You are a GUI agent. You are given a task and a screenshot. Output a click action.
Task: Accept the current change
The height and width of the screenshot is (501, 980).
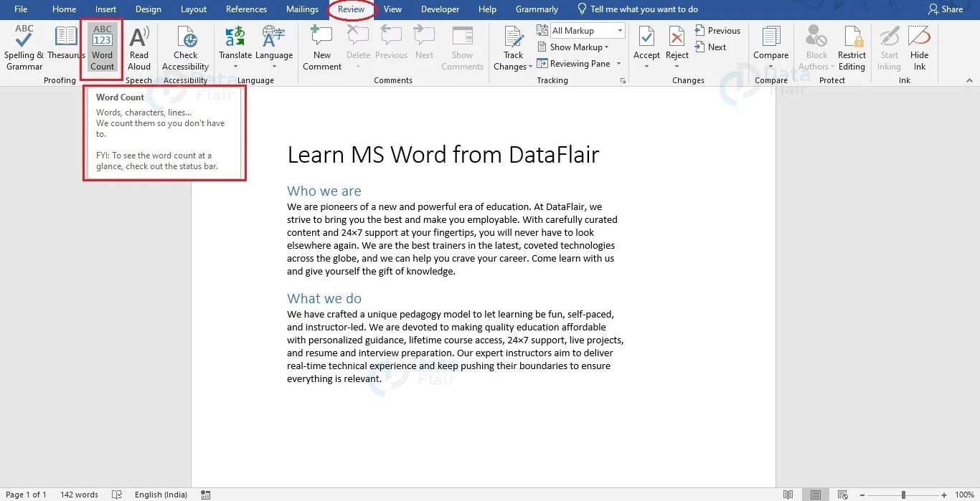coord(646,43)
